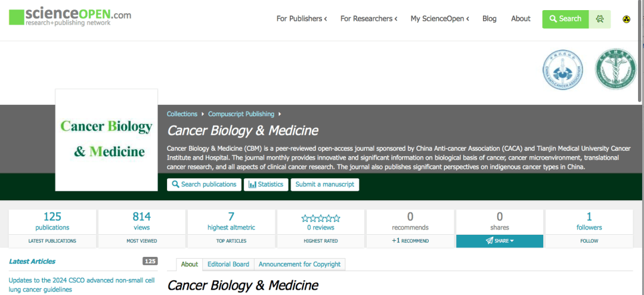Open the SHARE dropdown
Screen dimensions: 644x295
click(500, 241)
